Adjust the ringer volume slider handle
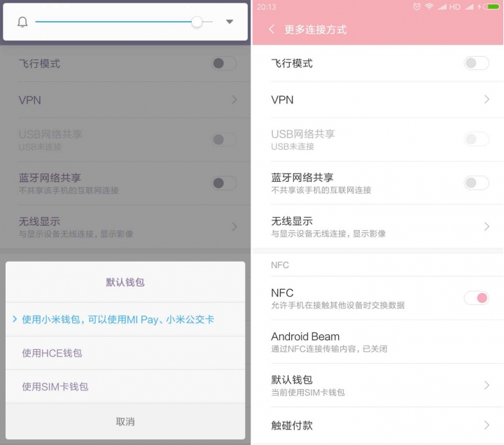504x445 pixels. click(x=197, y=22)
